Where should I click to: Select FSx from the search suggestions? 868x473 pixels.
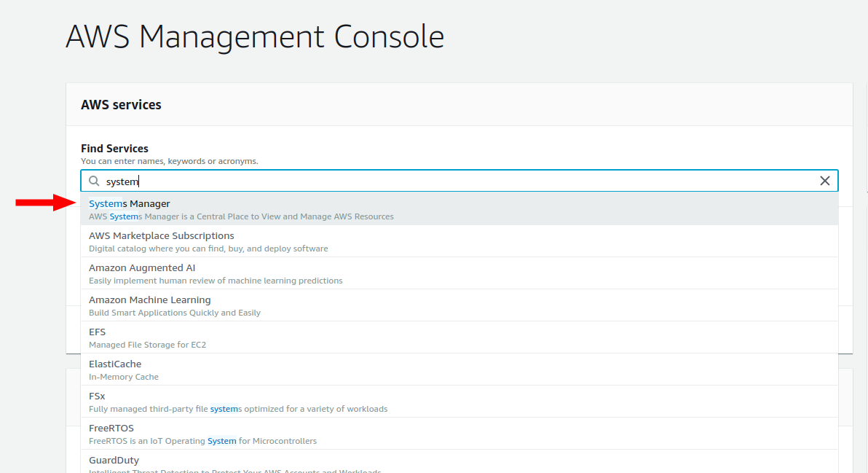pos(96,396)
